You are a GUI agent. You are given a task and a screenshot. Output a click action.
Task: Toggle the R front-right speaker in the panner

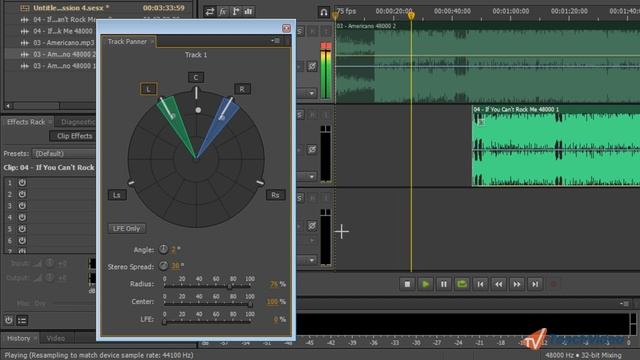click(x=242, y=89)
